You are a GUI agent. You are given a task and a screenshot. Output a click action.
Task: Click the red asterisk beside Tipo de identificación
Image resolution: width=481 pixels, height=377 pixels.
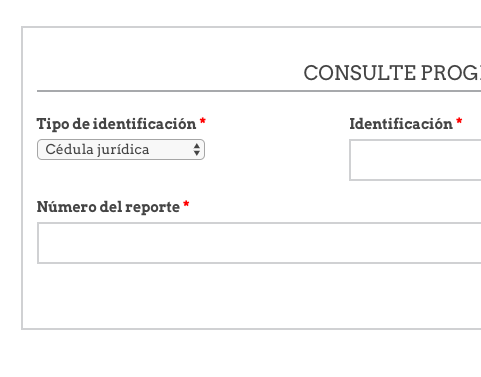[203, 121]
